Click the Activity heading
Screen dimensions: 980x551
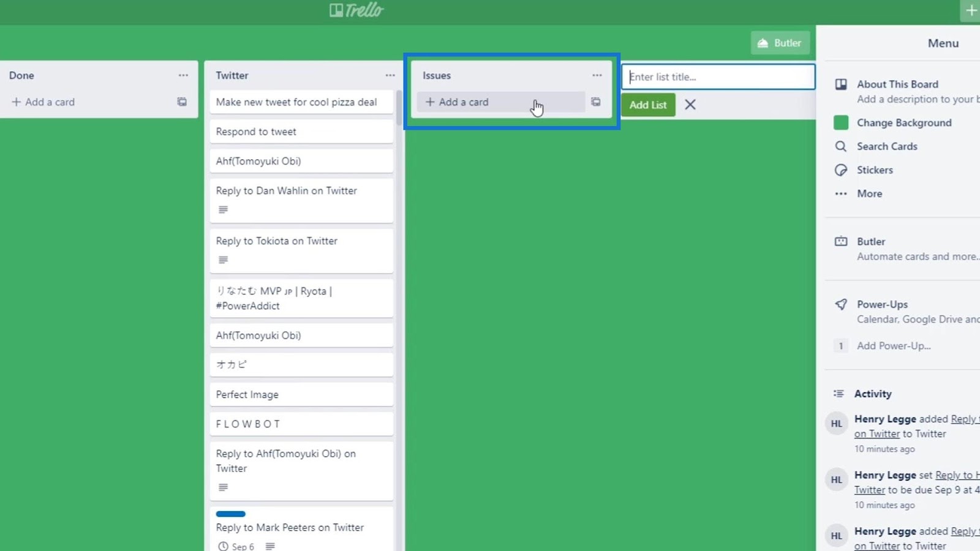(873, 394)
